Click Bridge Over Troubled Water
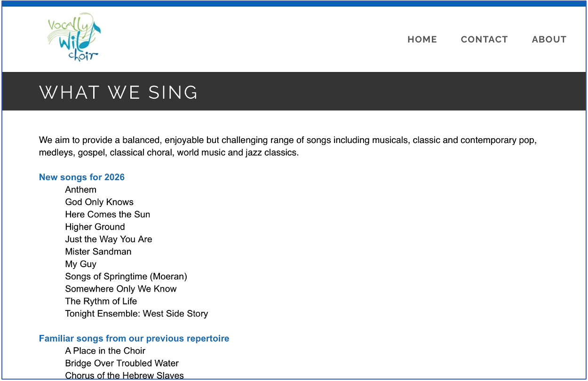This screenshot has width=588, height=381. tap(122, 363)
